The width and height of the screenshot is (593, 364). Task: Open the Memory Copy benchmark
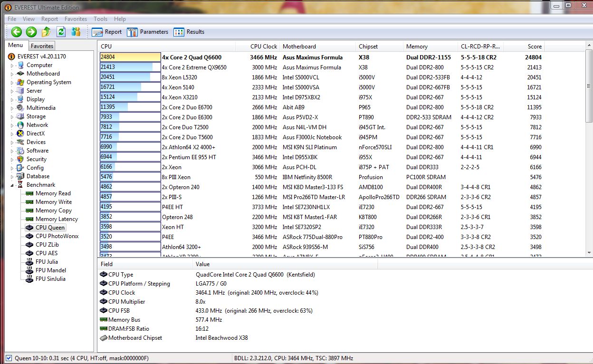[54, 211]
